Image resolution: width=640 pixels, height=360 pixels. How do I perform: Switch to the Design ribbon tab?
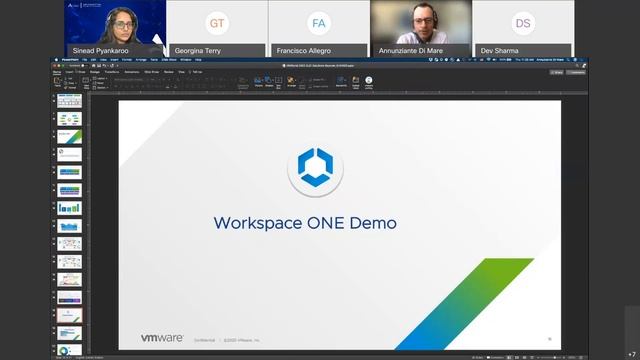click(95, 72)
